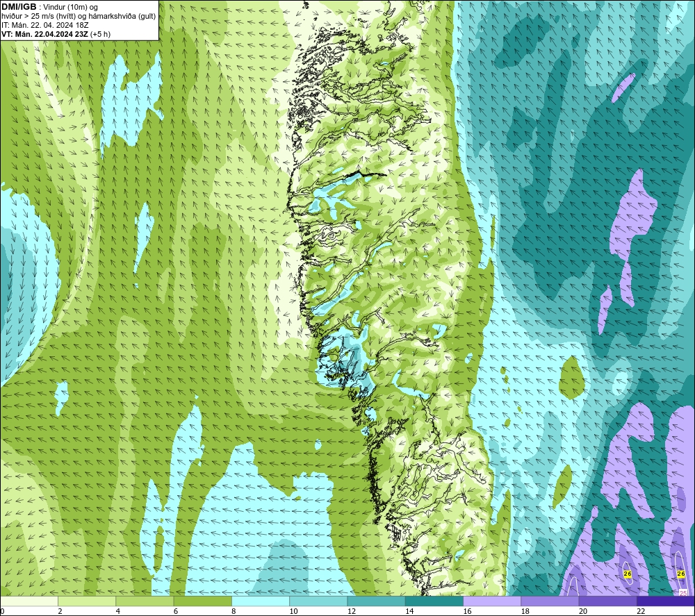Viewport: 695px width, 616px height.
Task: Pick the pale cream 0–2 m/s legend swatch
Action: [28, 601]
